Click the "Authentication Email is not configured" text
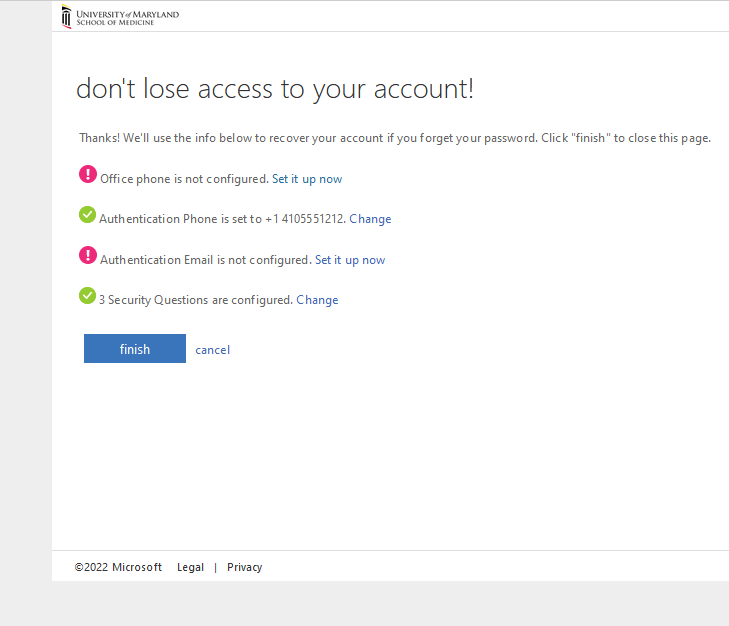This screenshot has height=626, width=729. (x=205, y=260)
